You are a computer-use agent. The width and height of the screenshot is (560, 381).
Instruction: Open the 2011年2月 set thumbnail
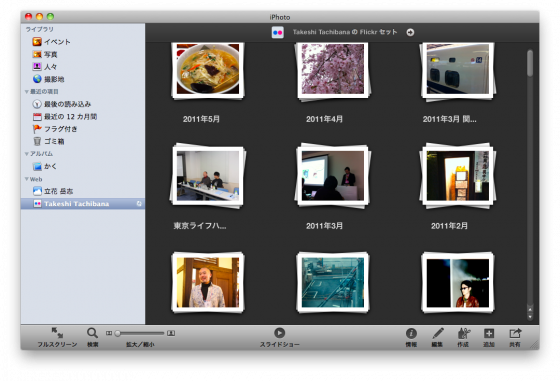pos(458,175)
